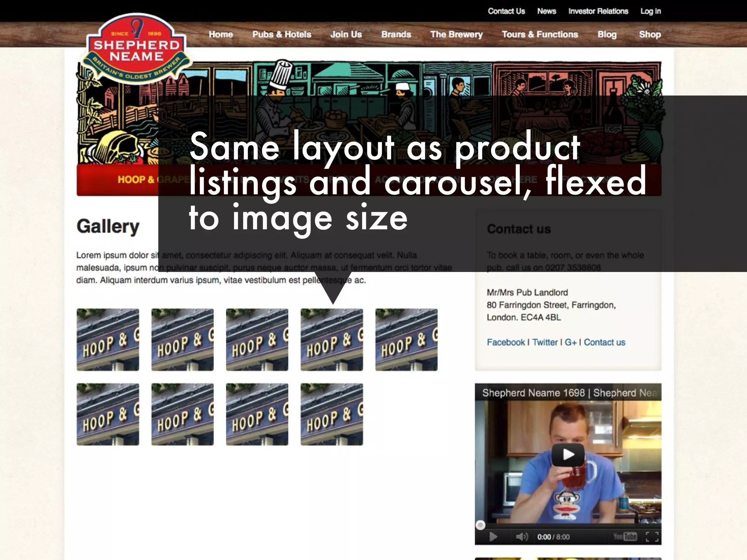
Task: Open Investor Relations link
Action: [x=598, y=11]
